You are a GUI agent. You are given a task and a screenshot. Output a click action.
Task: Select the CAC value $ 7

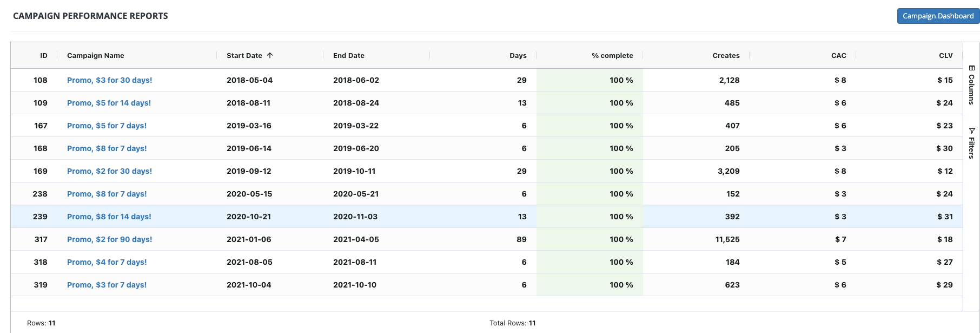click(x=840, y=239)
